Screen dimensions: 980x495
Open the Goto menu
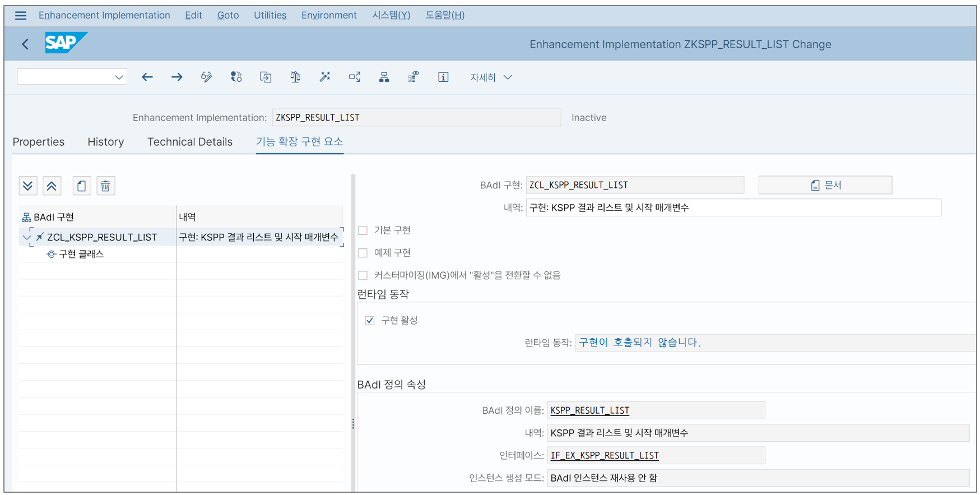pos(228,16)
